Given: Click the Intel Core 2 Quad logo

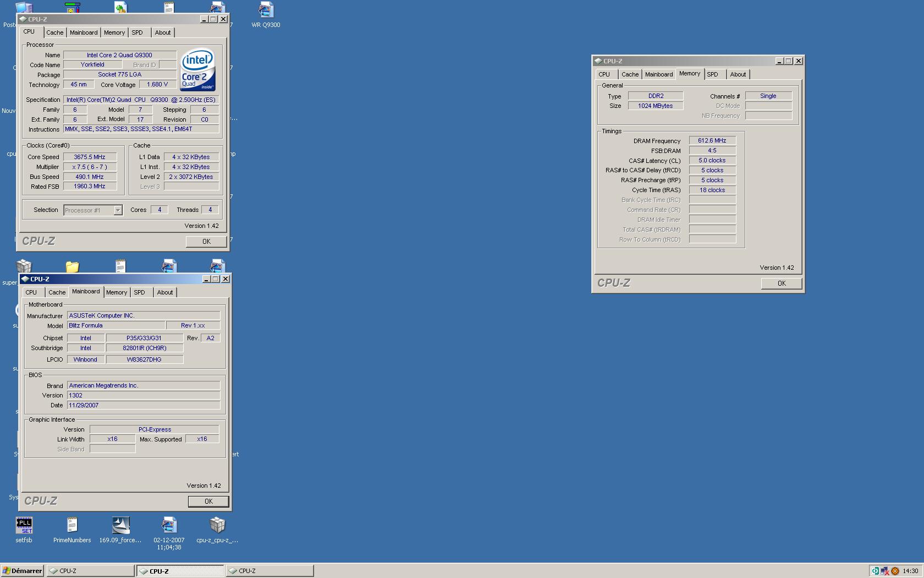Looking at the screenshot, I should 198,70.
